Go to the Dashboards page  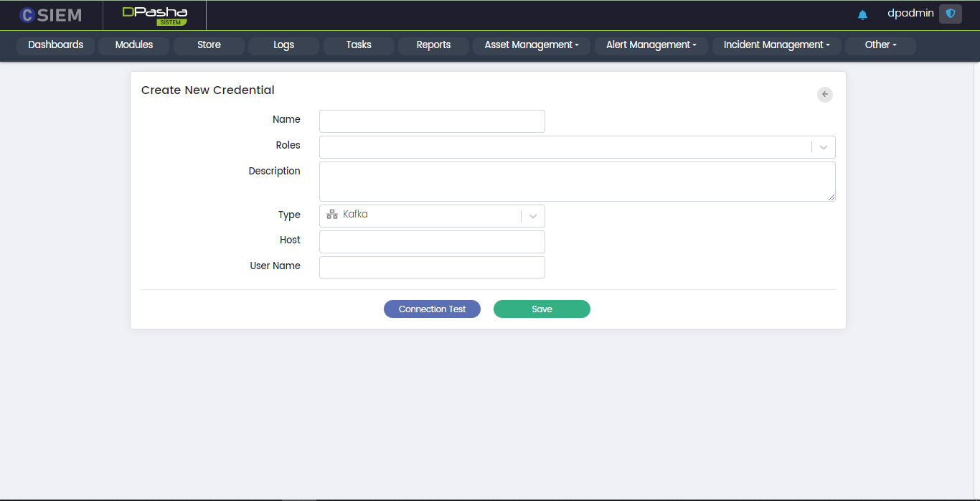55,45
